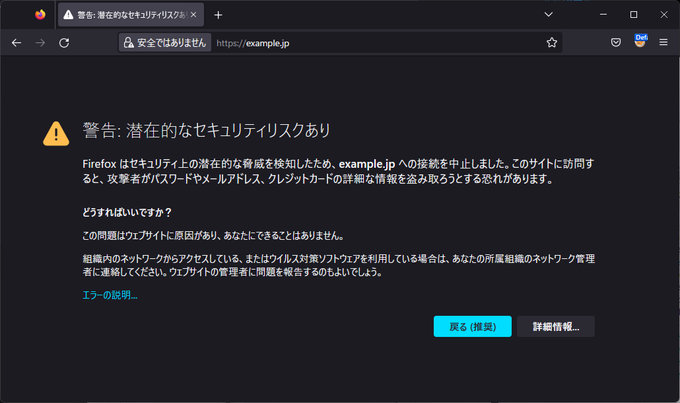Click the forward navigation arrow
The width and height of the screenshot is (680, 403).
tap(40, 43)
